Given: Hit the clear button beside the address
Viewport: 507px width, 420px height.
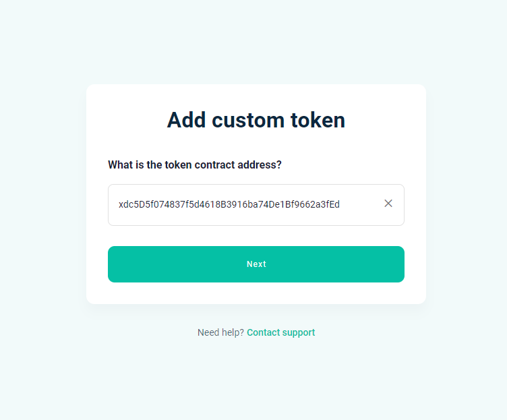Looking at the screenshot, I should 388,204.
